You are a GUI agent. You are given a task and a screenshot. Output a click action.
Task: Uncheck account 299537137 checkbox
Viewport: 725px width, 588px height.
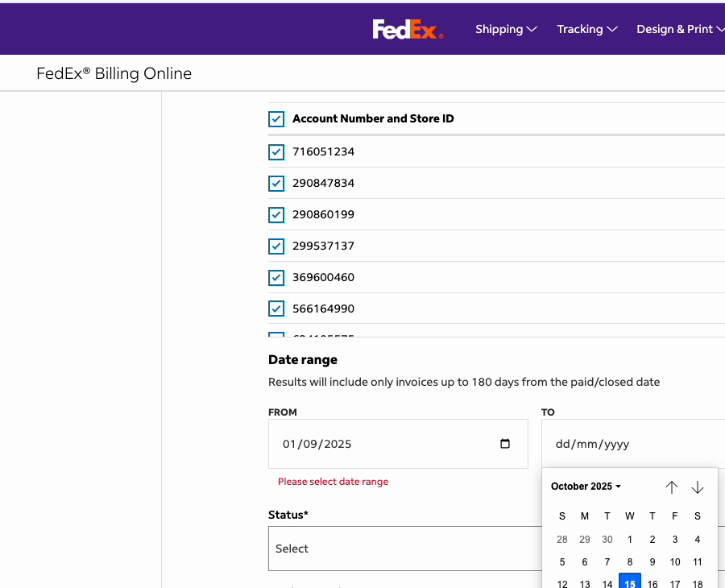[276, 246]
